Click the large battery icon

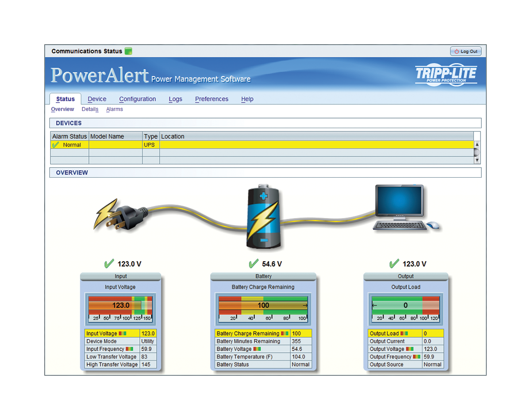[x=263, y=218]
